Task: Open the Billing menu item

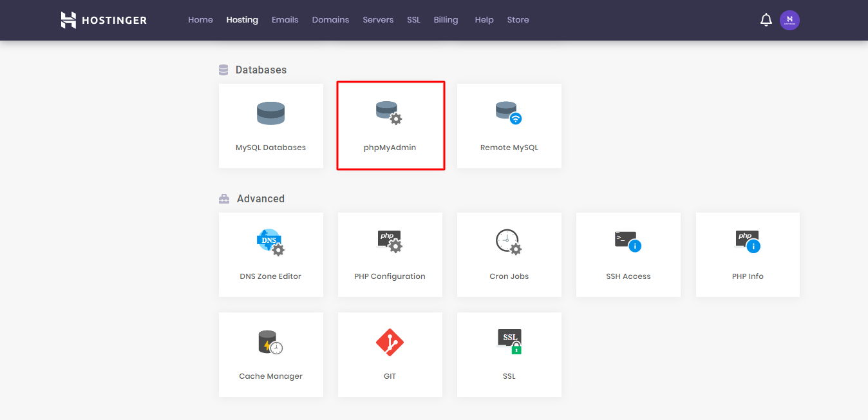Action: click(x=446, y=20)
